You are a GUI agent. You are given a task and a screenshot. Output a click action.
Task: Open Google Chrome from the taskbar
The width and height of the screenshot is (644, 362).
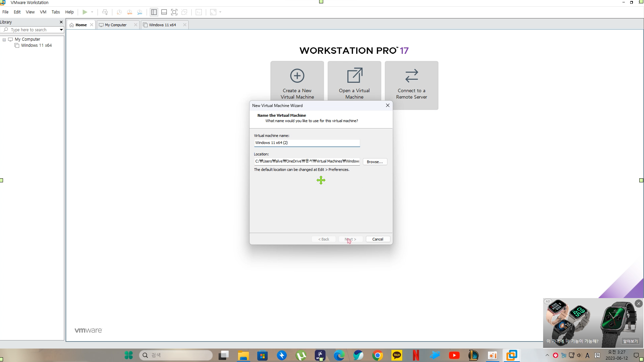[x=378, y=355]
